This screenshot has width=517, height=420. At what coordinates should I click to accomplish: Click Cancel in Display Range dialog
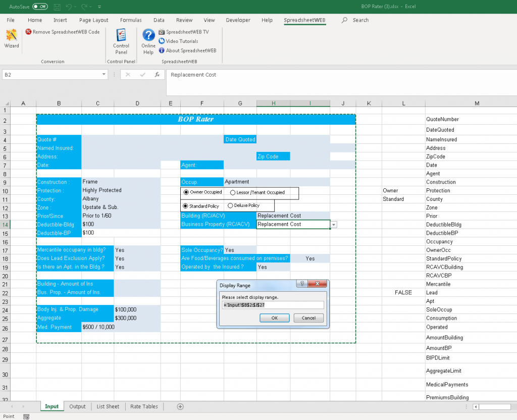(308, 318)
